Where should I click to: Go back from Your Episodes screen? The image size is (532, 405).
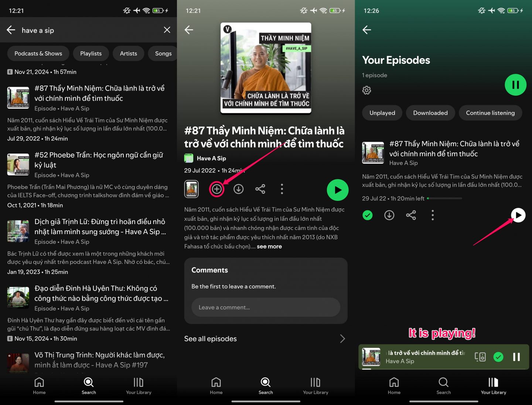coord(367,30)
